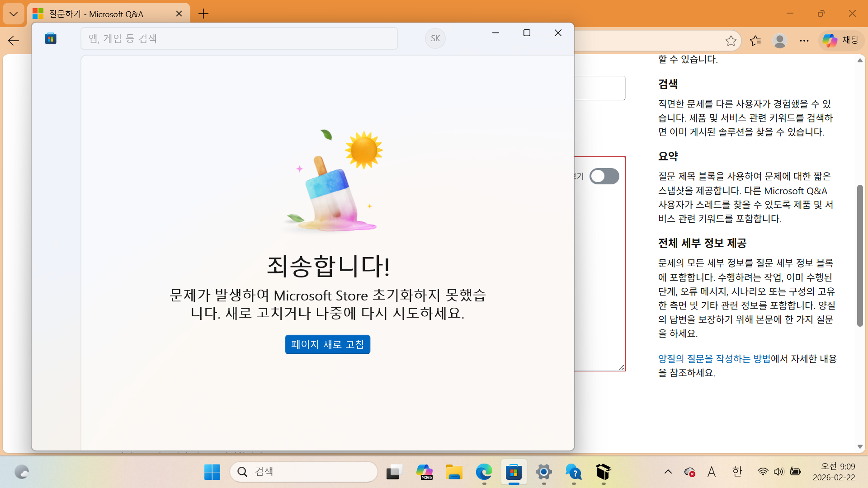This screenshot has height=488, width=868.
Task: Click the Q&A page vertical scrollbar thumb
Action: coord(860,255)
